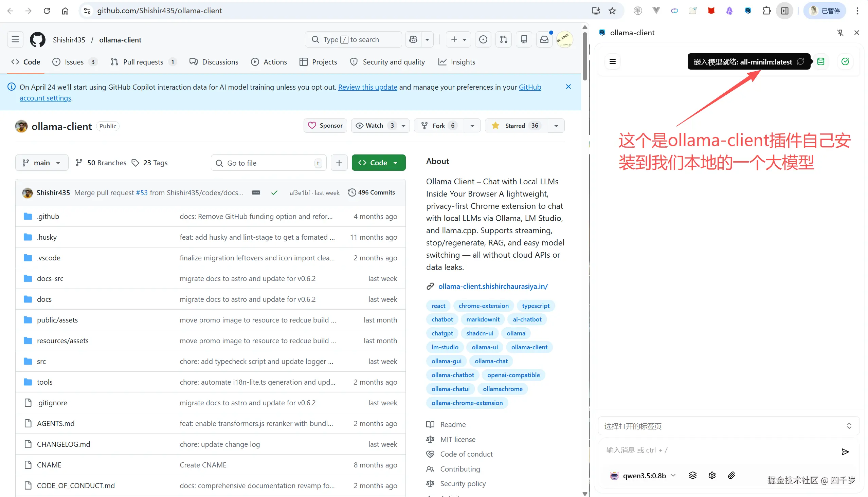Open chat settings gear in side panel

(712, 475)
